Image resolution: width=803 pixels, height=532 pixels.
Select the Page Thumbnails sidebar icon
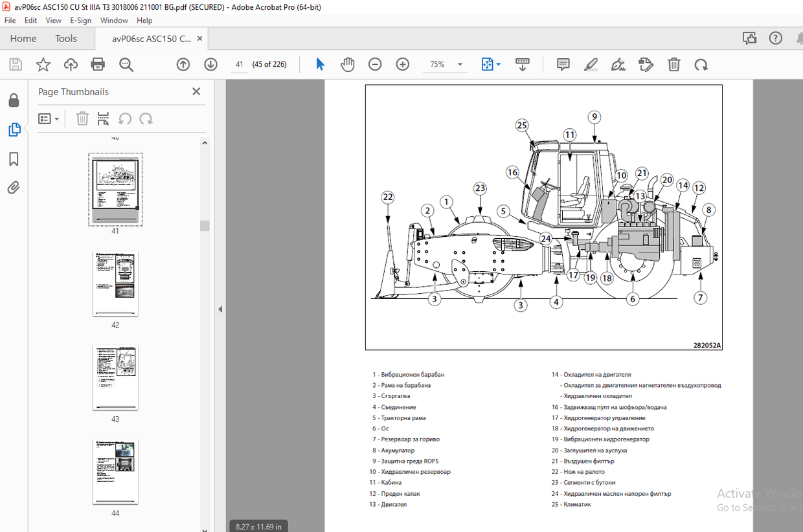coord(14,129)
